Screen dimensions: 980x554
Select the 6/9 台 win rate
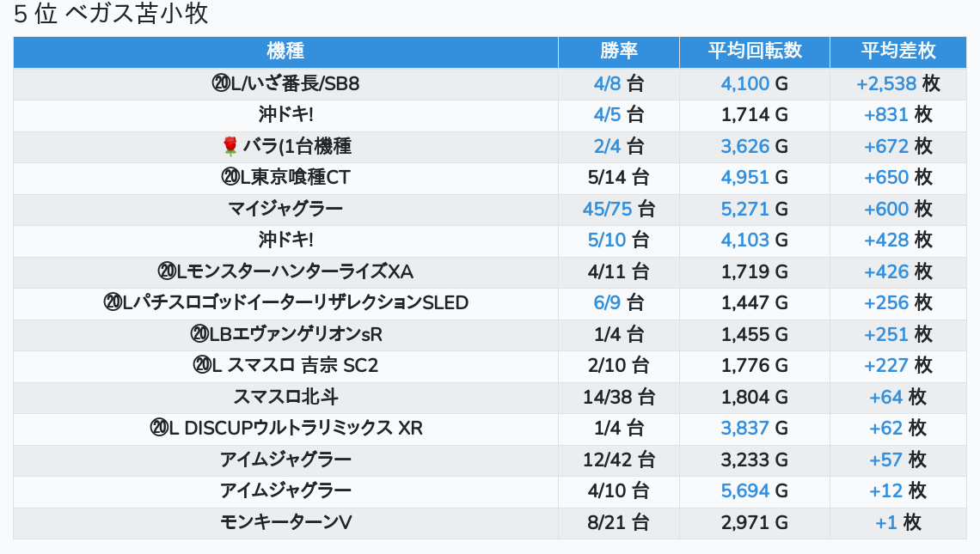(619, 303)
